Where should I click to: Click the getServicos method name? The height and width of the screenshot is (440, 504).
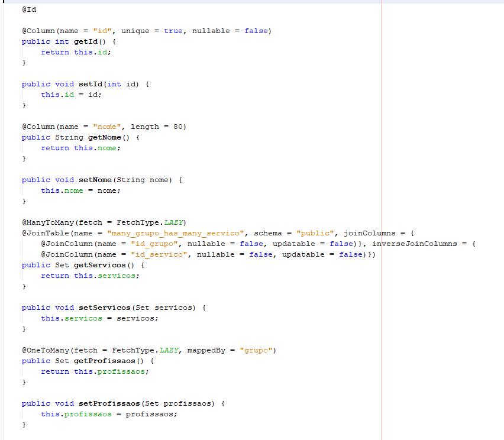point(99,265)
